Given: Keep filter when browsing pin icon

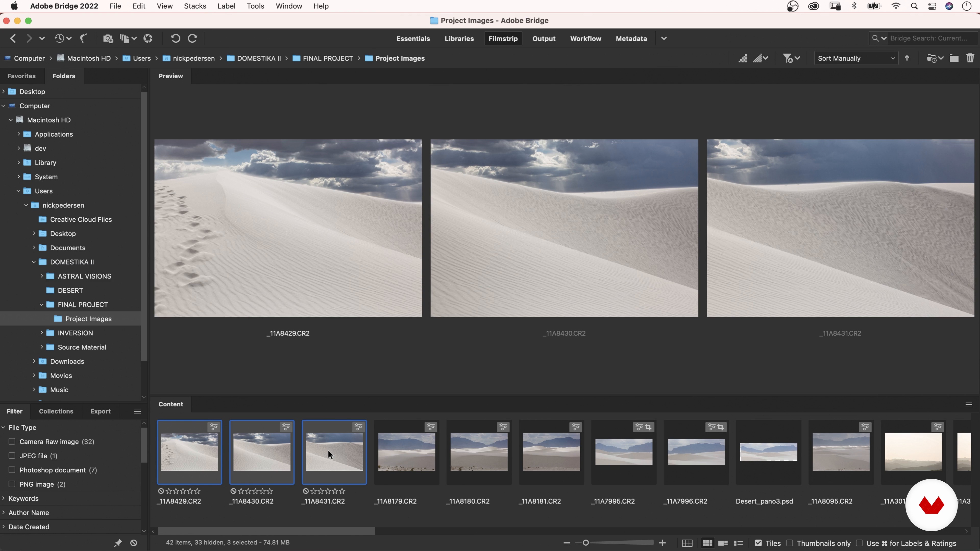Looking at the screenshot, I should (118, 543).
